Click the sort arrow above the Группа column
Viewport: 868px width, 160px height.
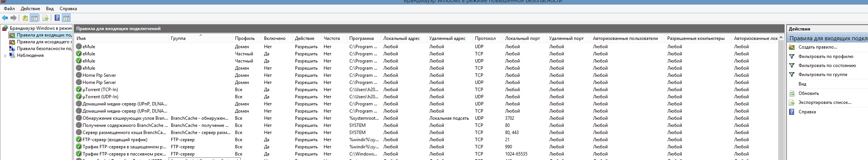[x=201, y=35]
